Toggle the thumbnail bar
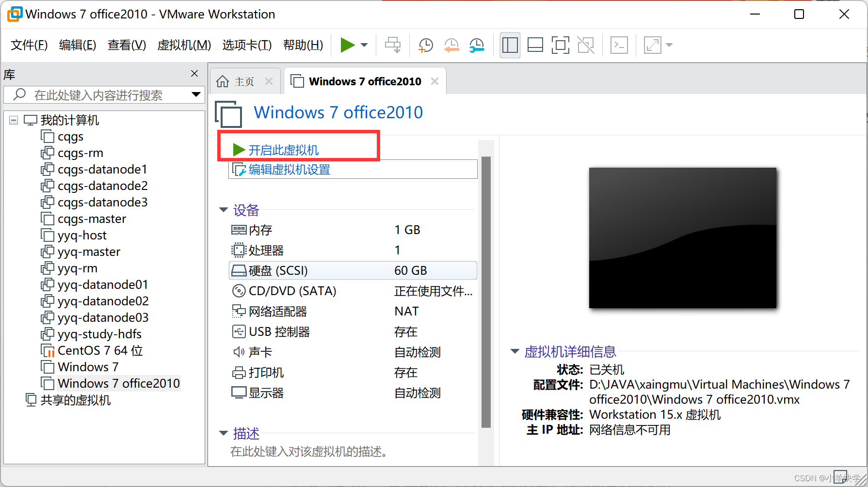 535,45
